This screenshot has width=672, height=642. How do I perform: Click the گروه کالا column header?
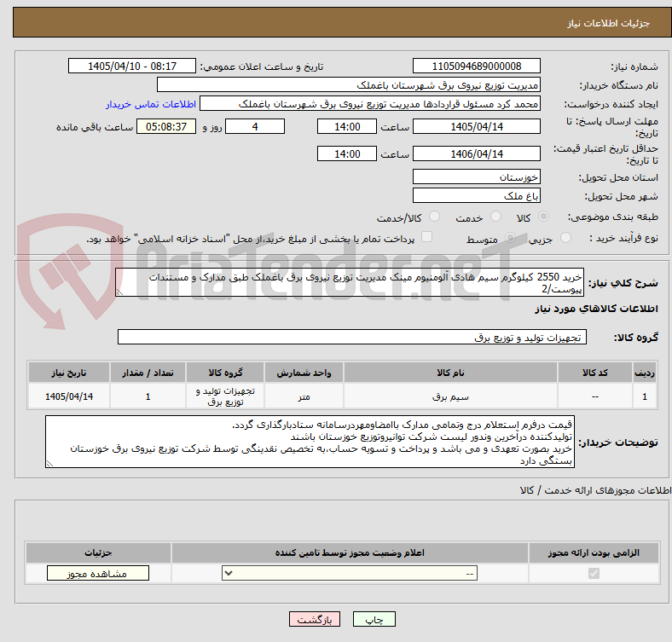[225, 373]
